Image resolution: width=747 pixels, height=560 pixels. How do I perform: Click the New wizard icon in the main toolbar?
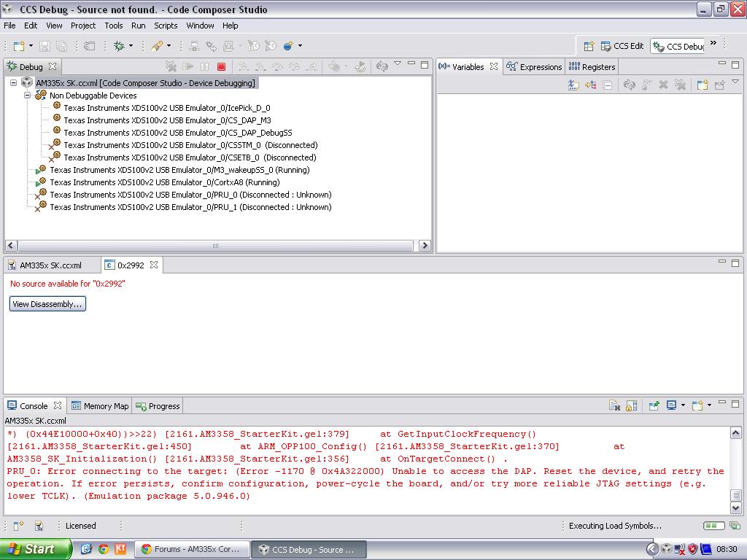point(19,46)
